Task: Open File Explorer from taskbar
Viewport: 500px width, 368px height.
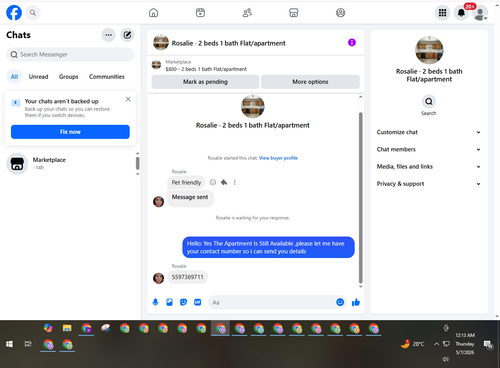Action: point(67,328)
